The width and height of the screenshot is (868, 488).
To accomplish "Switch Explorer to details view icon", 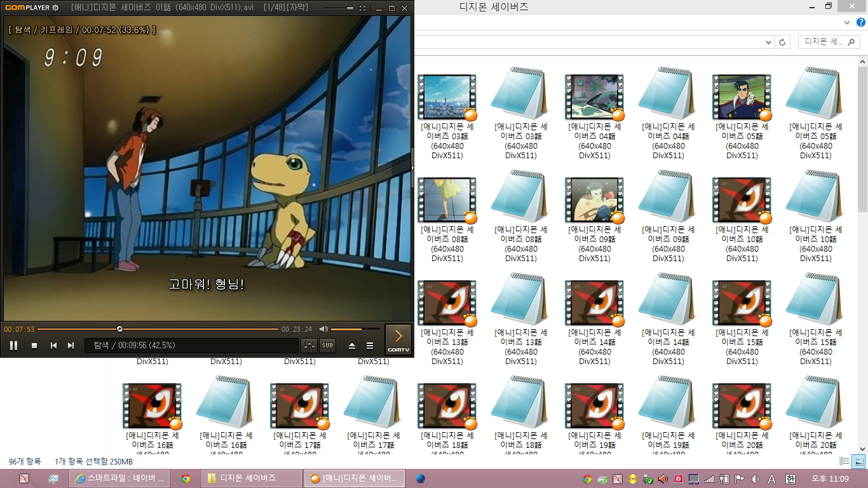I will point(844,461).
